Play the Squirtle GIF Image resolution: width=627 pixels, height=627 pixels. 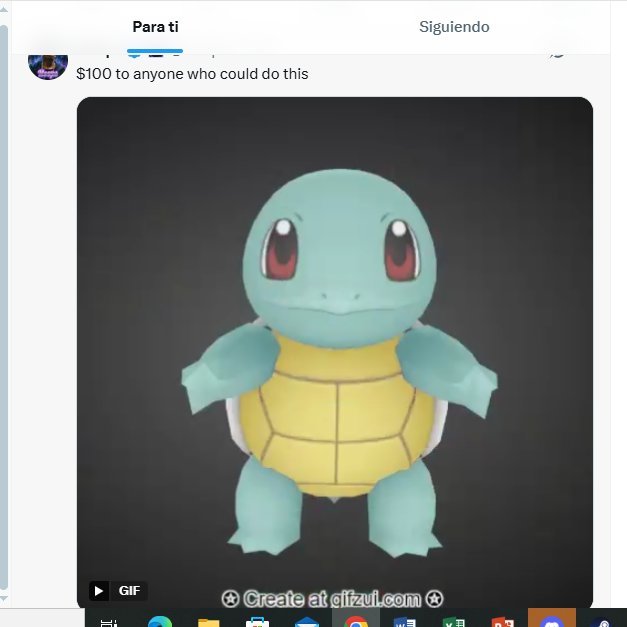[x=99, y=591]
